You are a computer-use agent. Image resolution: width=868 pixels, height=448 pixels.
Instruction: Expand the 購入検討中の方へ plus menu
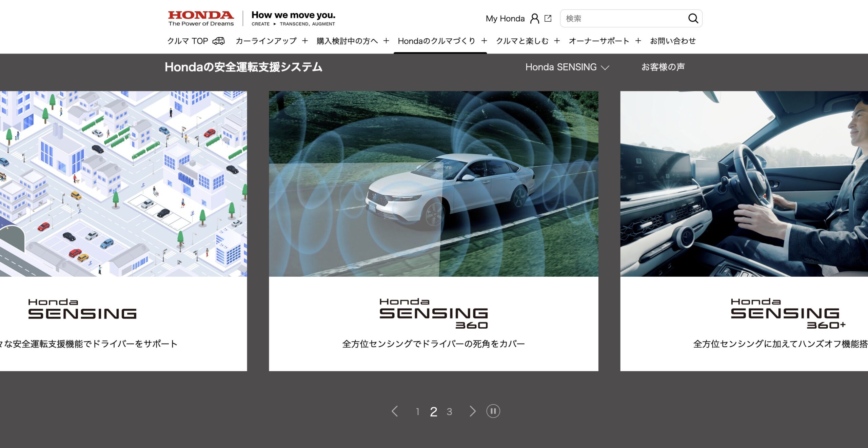386,41
